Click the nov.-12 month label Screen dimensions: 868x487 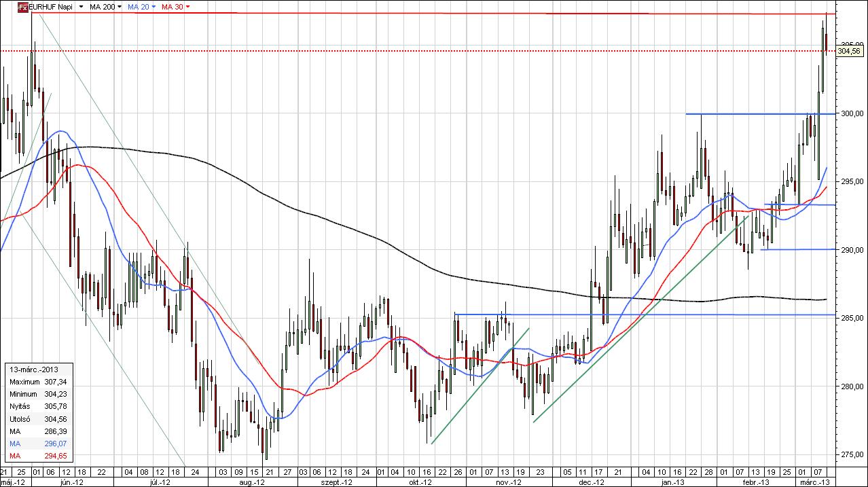point(509,482)
